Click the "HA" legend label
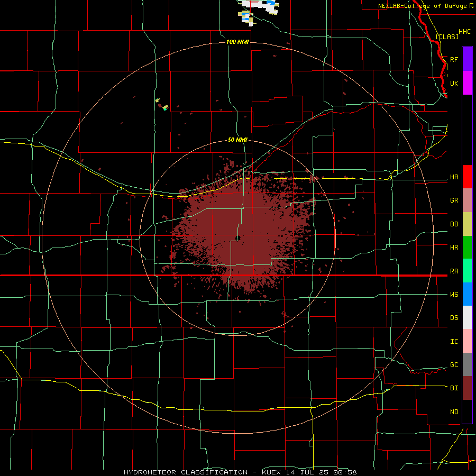Screen dimensions: 476x476 point(454,177)
